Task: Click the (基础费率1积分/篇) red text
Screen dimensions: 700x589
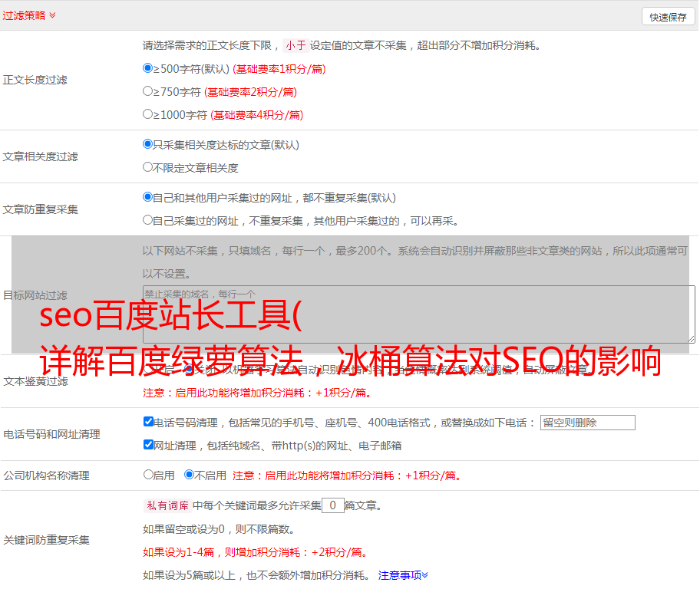Action: point(279,69)
